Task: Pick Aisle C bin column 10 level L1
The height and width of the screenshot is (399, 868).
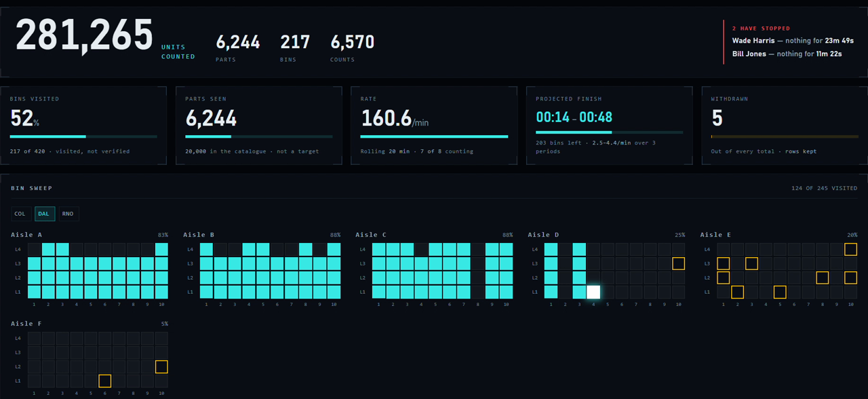Action: [506, 292]
